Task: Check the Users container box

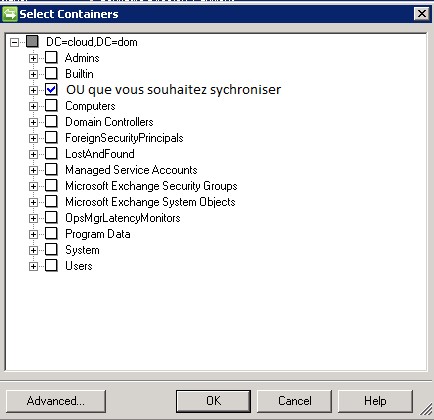Action: [51, 266]
